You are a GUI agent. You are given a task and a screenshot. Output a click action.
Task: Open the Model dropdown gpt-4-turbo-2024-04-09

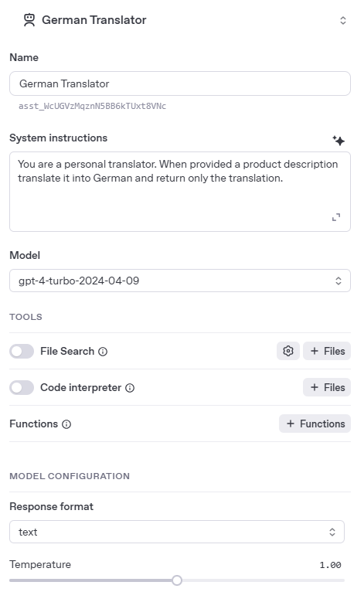point(180,281)
